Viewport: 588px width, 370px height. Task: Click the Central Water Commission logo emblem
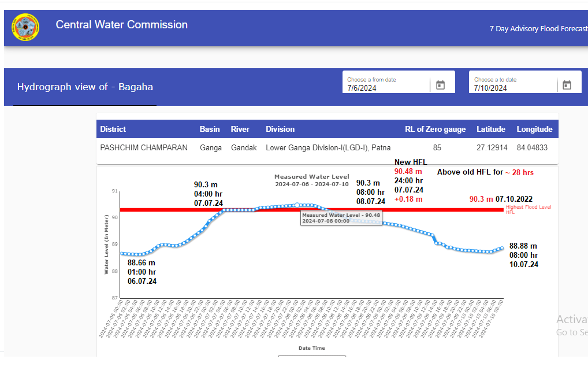pyautogui.click(x=25, y=27)
